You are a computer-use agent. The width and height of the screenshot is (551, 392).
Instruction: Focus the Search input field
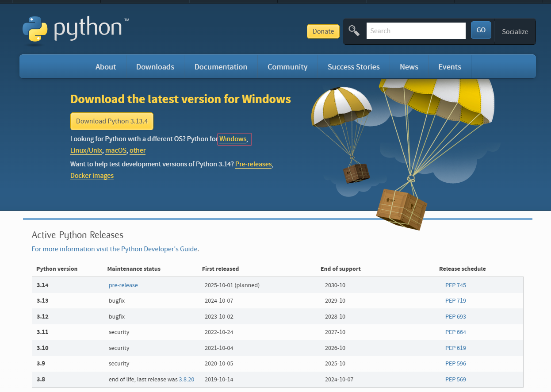416,31
